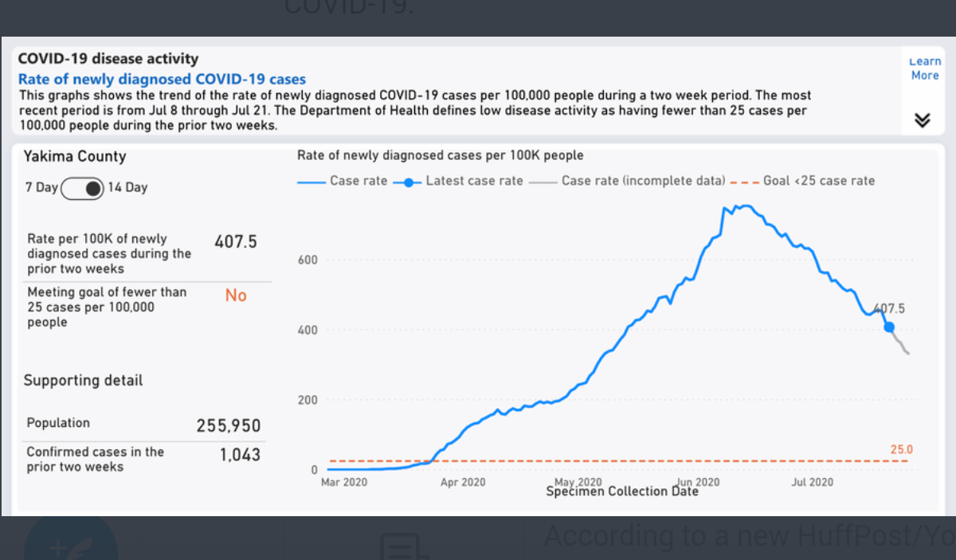Click the 200 y-axis label
Screen dimensions: 956x560
tap(308, 400)
